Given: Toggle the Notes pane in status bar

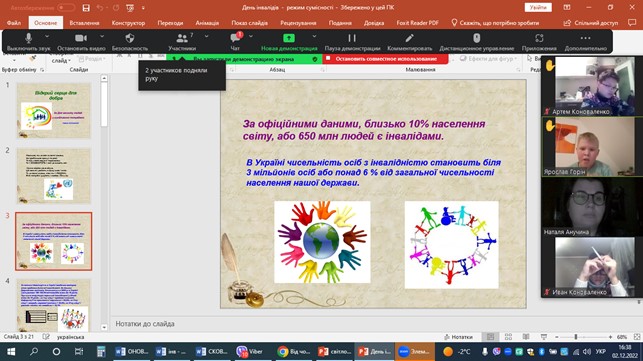Looking at the screenshot, I should point(458,337).
